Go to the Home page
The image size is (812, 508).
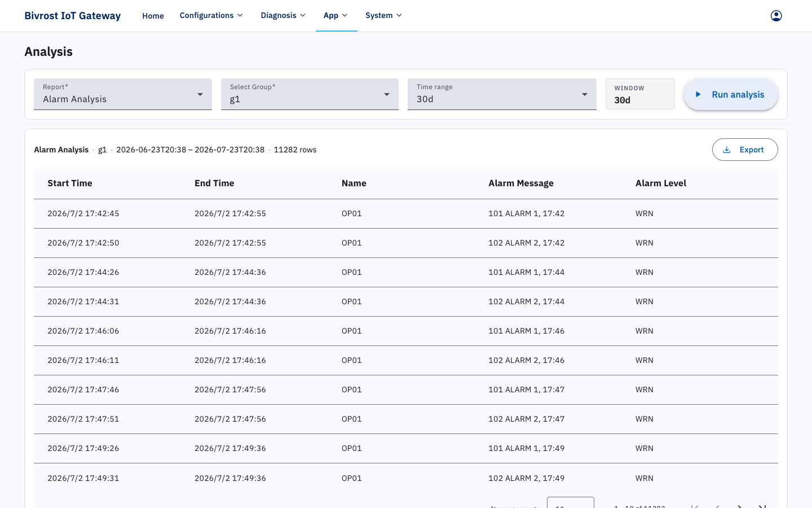tap(153, 16)
